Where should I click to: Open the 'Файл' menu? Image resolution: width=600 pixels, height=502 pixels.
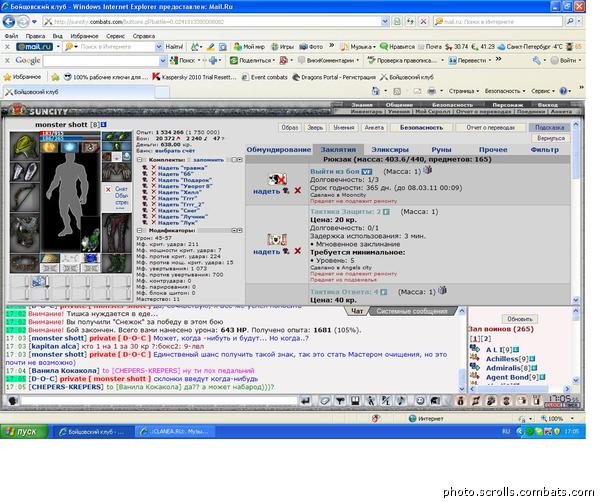11,36
